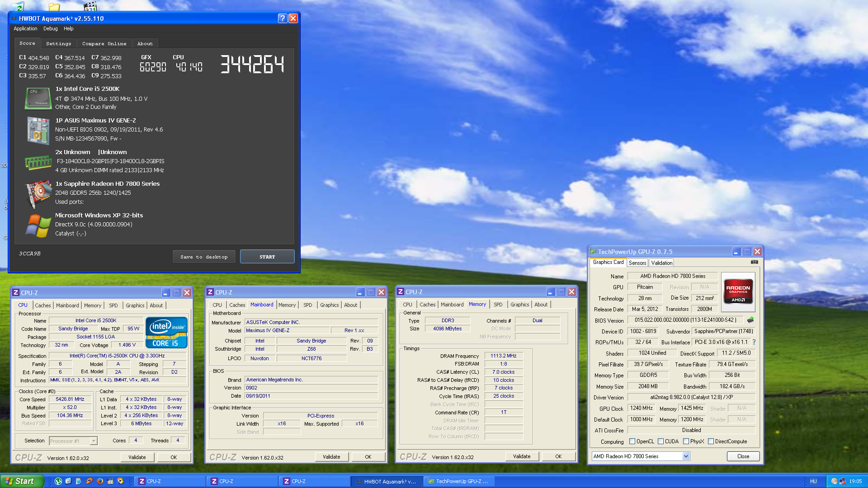The image size is (868, 488).
Task: Open the Application menu in Aquamark
Action: pyautogui.click(x=25, y=28)
